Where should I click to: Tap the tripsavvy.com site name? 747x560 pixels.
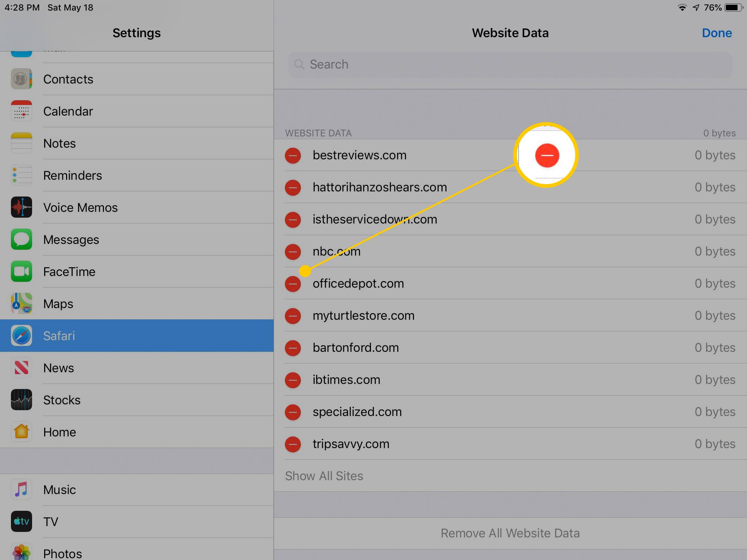point(351,444)
